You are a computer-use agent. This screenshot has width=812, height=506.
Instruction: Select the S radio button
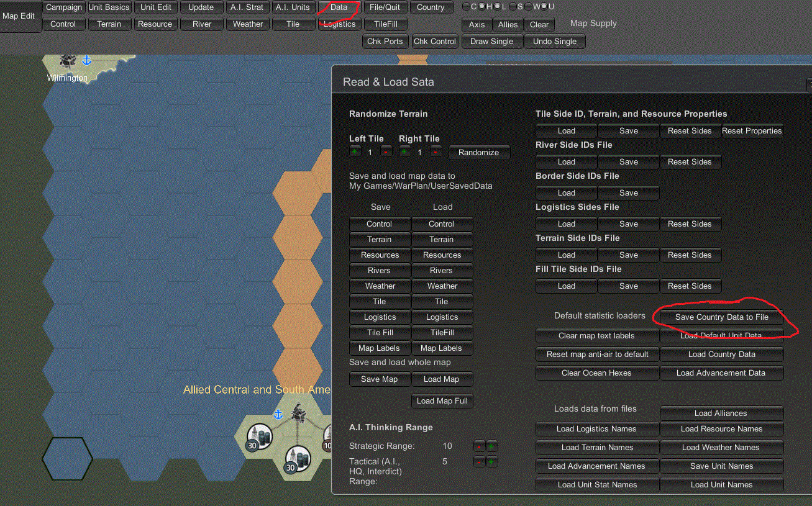(x=513, y=7)
